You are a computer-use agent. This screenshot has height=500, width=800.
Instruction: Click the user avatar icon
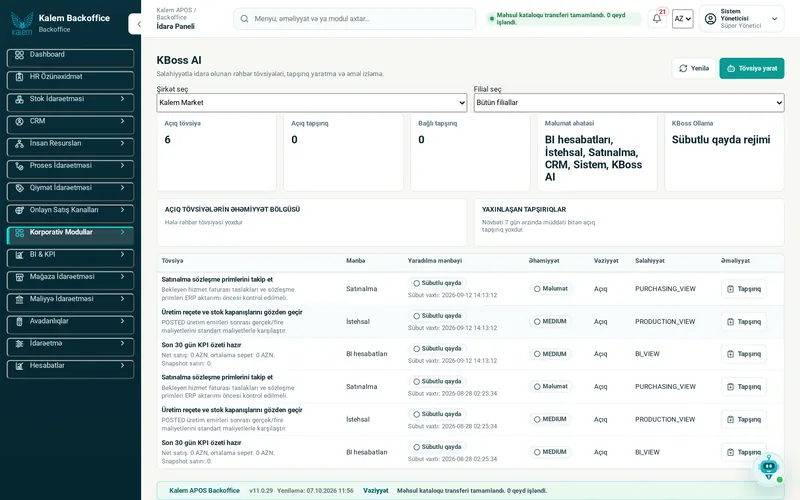pyautogui.click(x=710, y=19)
